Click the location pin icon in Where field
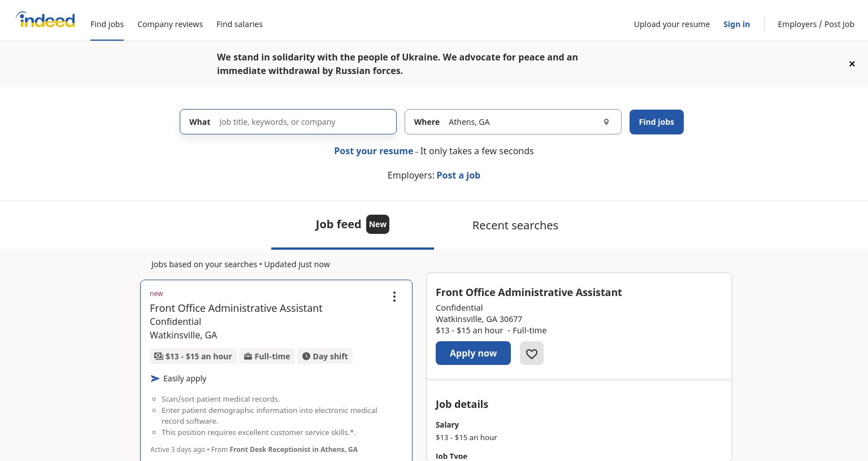The height and width of the screenshot is (461, 868). coord(606,122)
